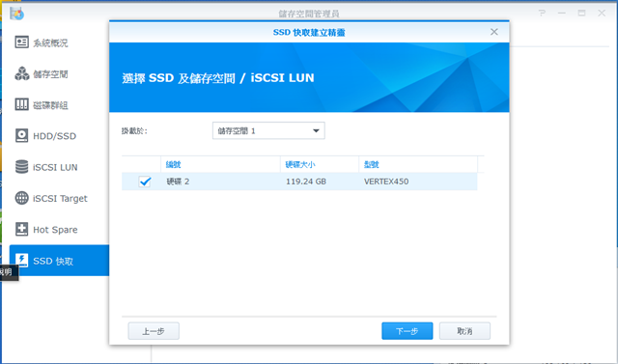
Task: Open the Hot Spare plus icon
Action: tap(21, 229)
